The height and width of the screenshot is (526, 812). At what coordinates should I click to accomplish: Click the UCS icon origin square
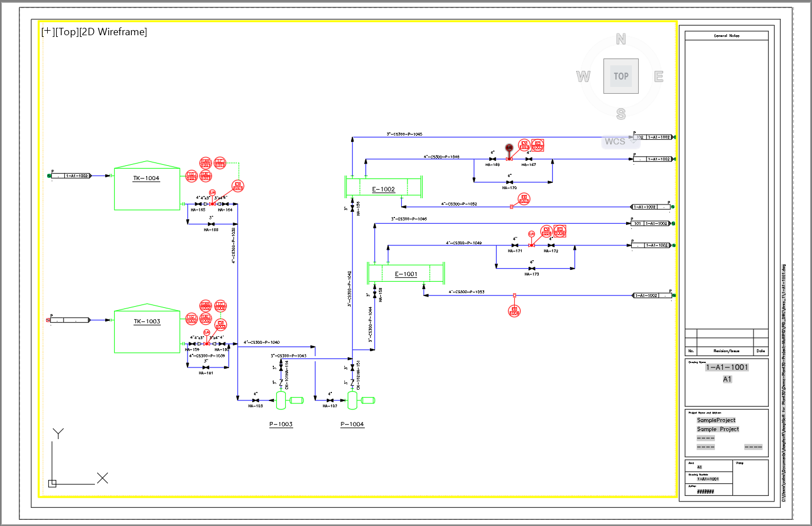[52, 483]
